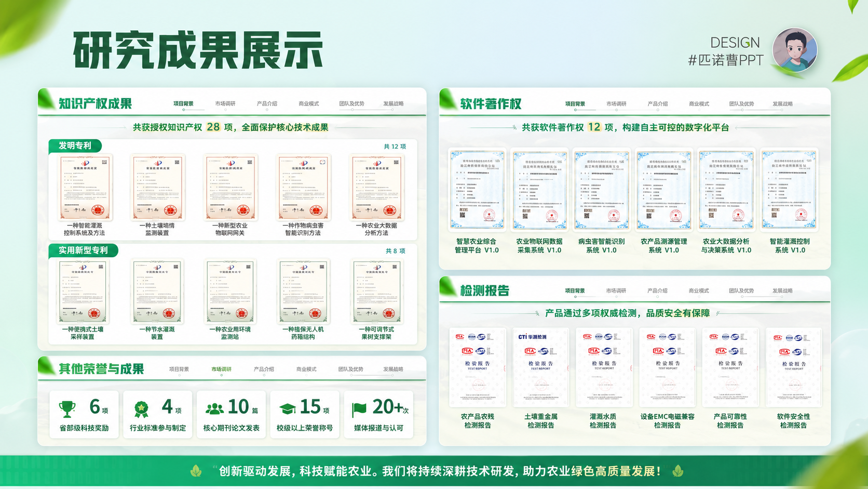Screen dimensions: 868x489
Task: Open the 土壤重金属检测报告 document image
Action: point(540,367)
